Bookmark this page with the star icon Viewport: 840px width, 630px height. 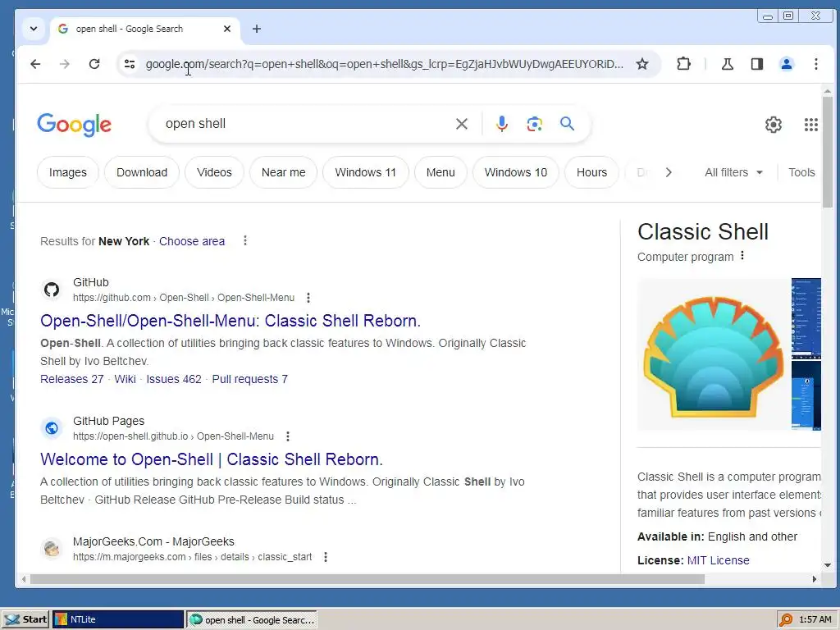point(641,64)
